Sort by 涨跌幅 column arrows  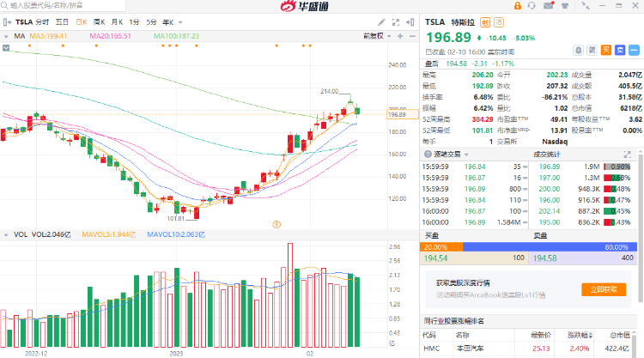(591, 336)
